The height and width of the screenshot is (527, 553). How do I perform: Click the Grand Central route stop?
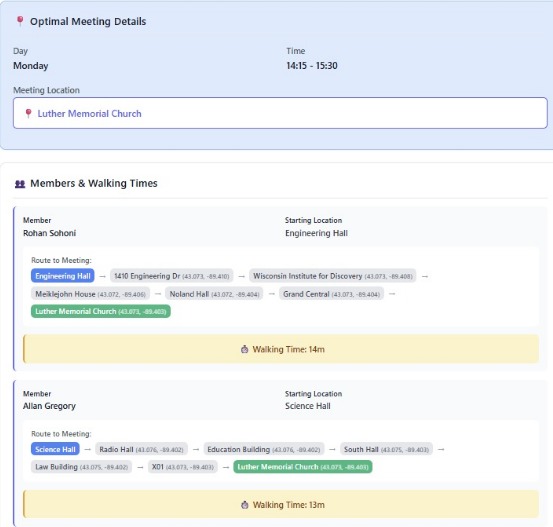pyautogui.click(x=331, y=294)
